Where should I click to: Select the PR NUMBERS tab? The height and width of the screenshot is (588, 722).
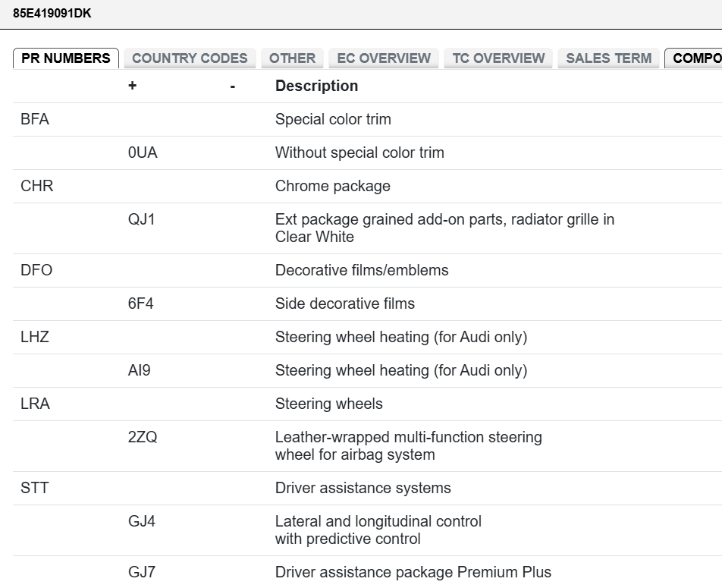coord(66,58)
